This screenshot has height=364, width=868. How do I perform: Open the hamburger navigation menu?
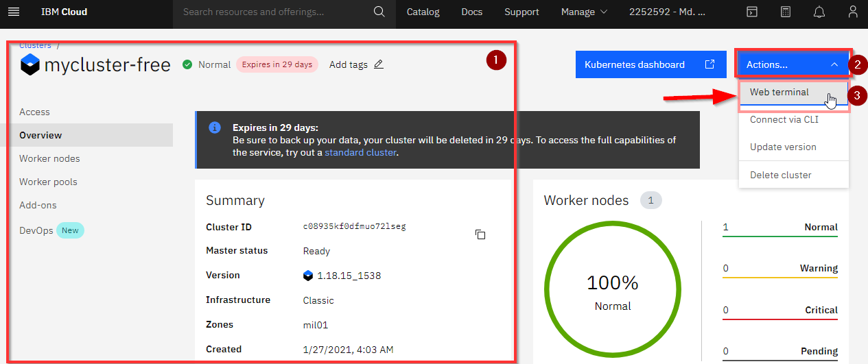click(14, 12)
